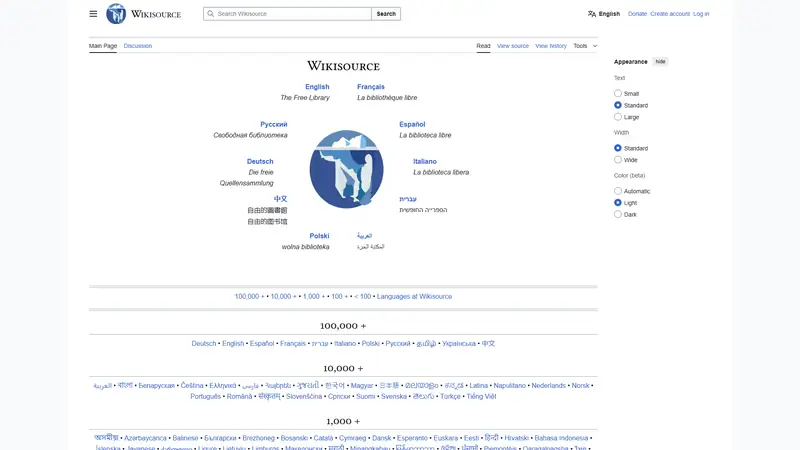Click தமிழ் in the 100,000+ list

coord(426,343)
